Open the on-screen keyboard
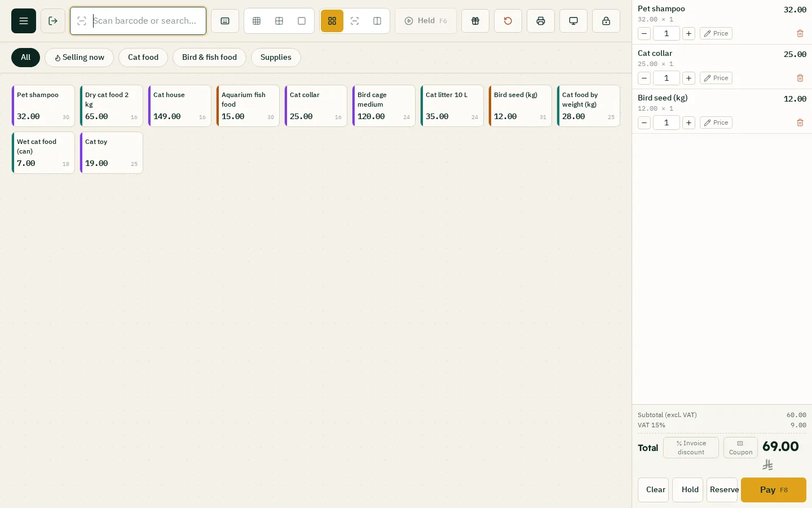The width and height of the screenshot is (812, 508). 225,21
